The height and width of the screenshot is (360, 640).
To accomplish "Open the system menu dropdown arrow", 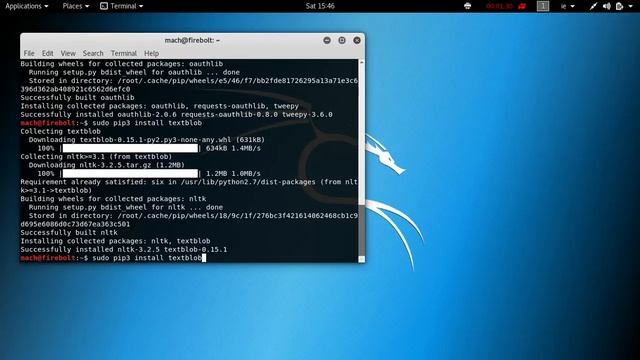I will click(x=630, y=6).
